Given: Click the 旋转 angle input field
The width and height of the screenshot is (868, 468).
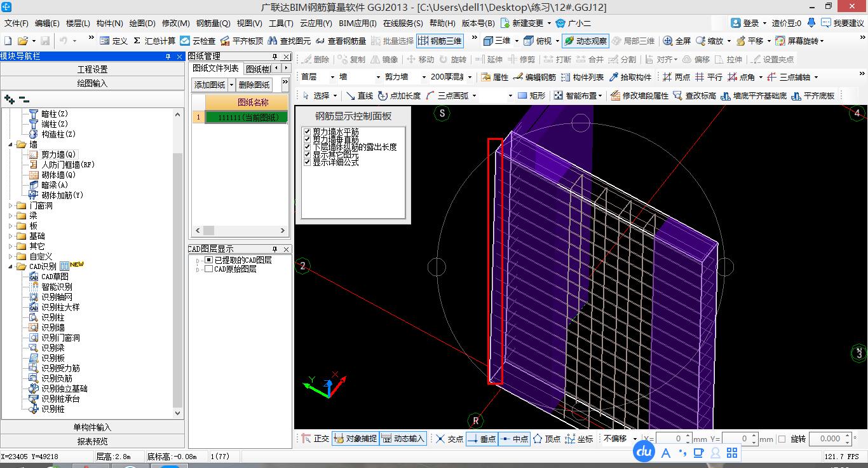Looking at the screenshot, I should (x=829, y=439).
